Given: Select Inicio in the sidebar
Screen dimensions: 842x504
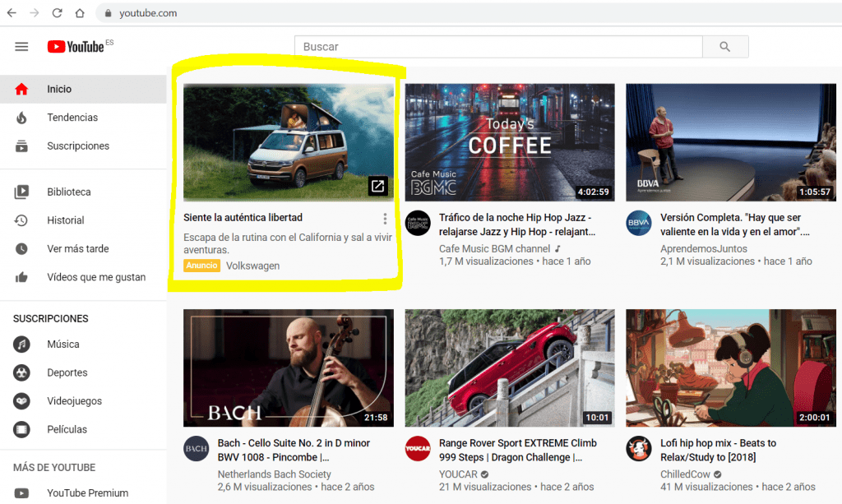Looking at the screenshot, I should pyautogui.click(x=83, y=89).
